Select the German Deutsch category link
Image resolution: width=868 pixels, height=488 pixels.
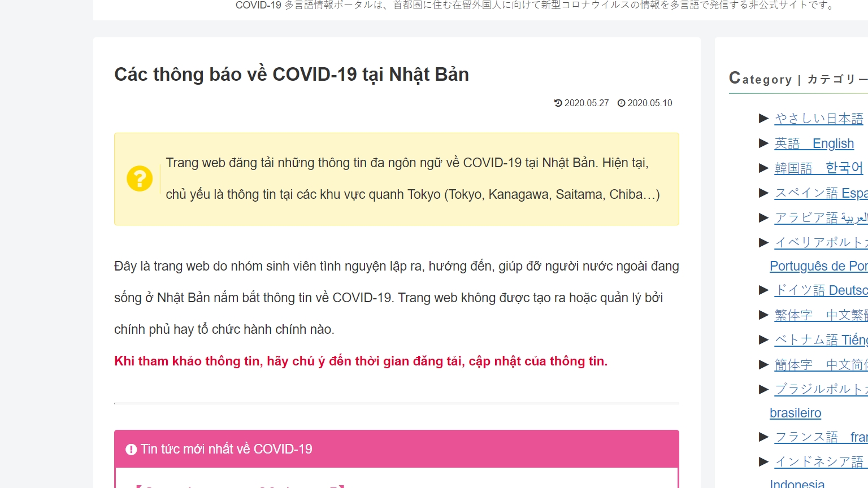[x=821, y=290]
